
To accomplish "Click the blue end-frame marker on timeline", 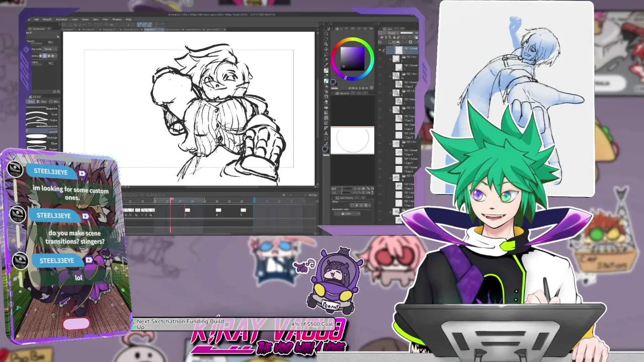I will (254, 200).
